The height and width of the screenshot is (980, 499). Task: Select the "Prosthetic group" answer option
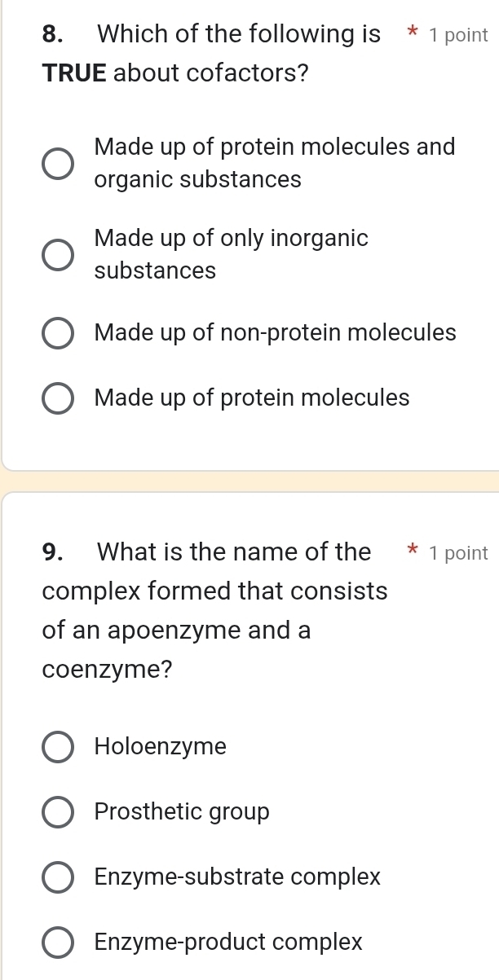click(x=182, y=811)
